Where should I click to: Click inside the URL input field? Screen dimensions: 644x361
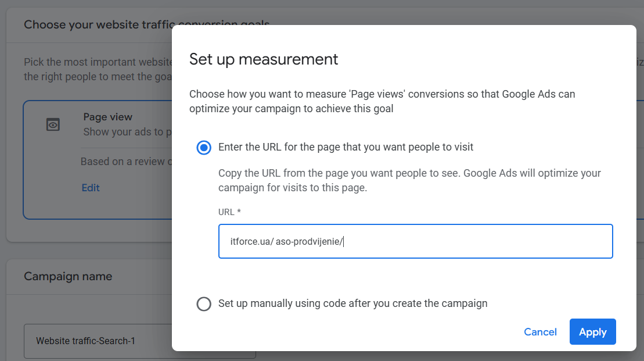(x=415, y=241)
